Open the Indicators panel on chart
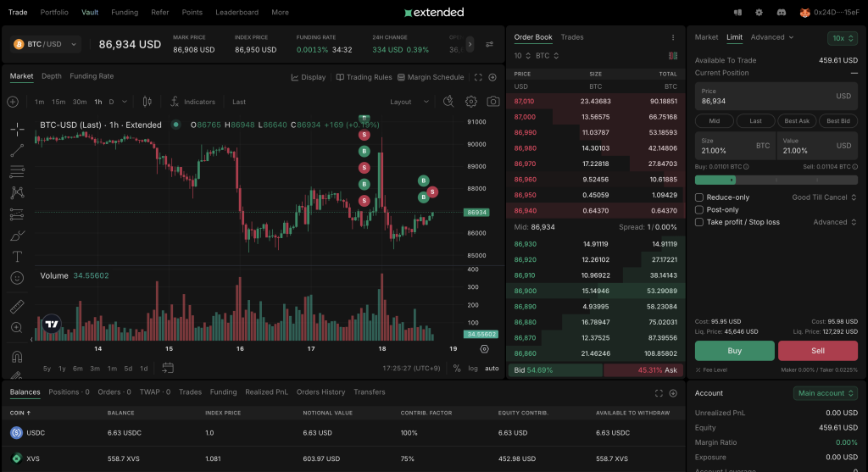Viewport: 868px width, 472px height. (x=192, y=102)
